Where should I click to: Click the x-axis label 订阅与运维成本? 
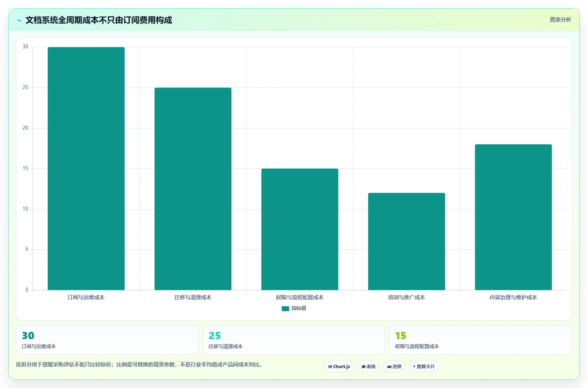click(x=86, y=297)
